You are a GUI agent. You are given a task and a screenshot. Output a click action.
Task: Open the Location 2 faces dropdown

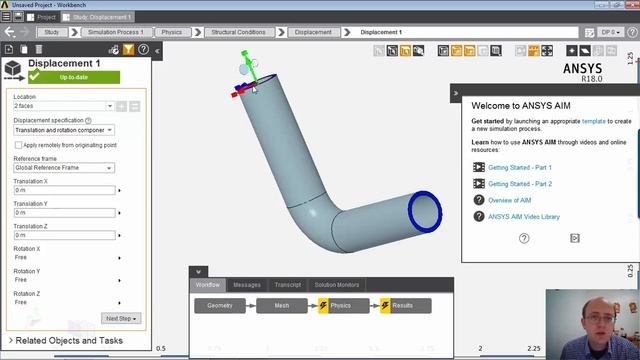coord(110,106)
